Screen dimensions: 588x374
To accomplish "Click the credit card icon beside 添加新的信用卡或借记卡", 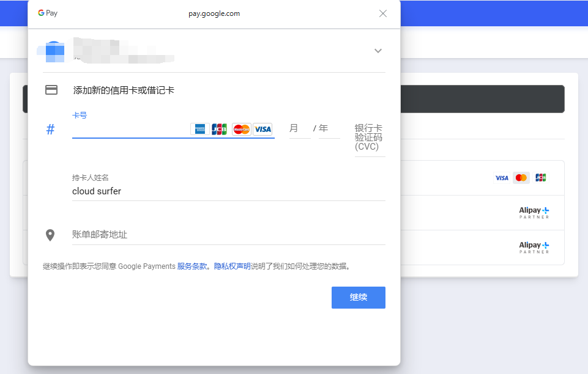I will click(x=51, y=90).
